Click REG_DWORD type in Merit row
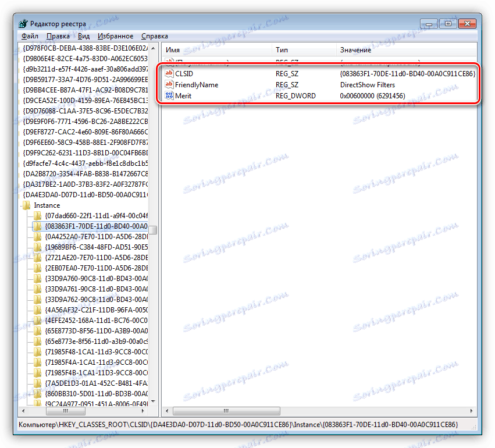 [295, 95]
